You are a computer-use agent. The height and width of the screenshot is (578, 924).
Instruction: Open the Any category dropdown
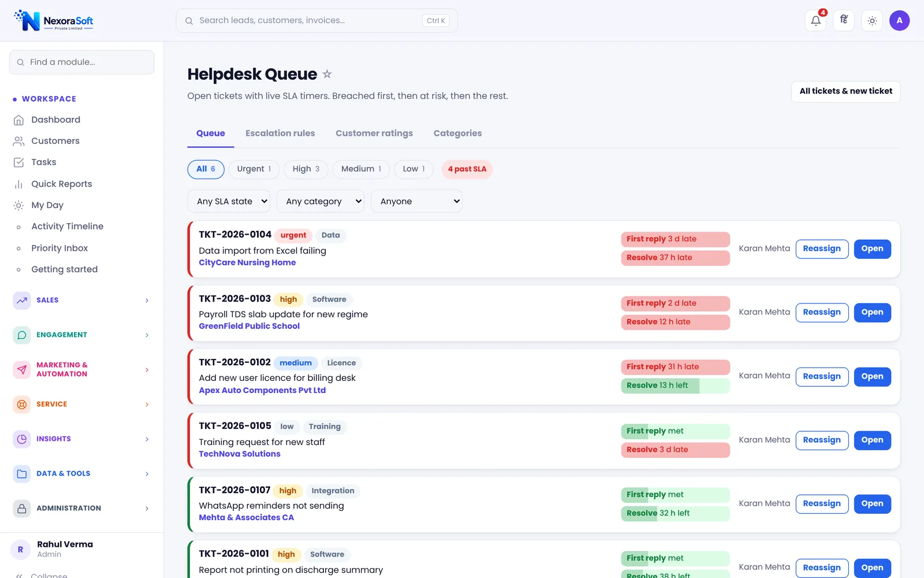click(x=321, y=201)
